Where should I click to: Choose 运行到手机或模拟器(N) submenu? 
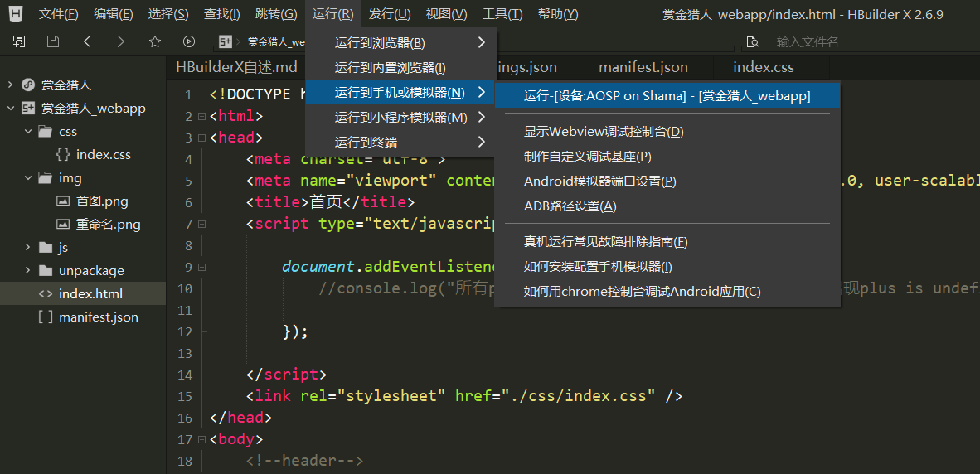pyautogui.click(x=401, y=93)
